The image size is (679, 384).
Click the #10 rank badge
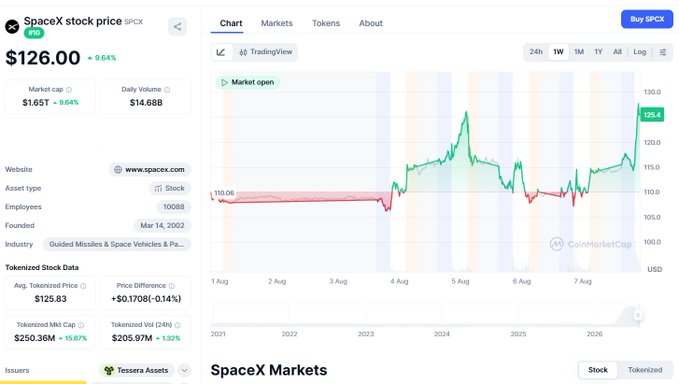(x=34, y=33)
